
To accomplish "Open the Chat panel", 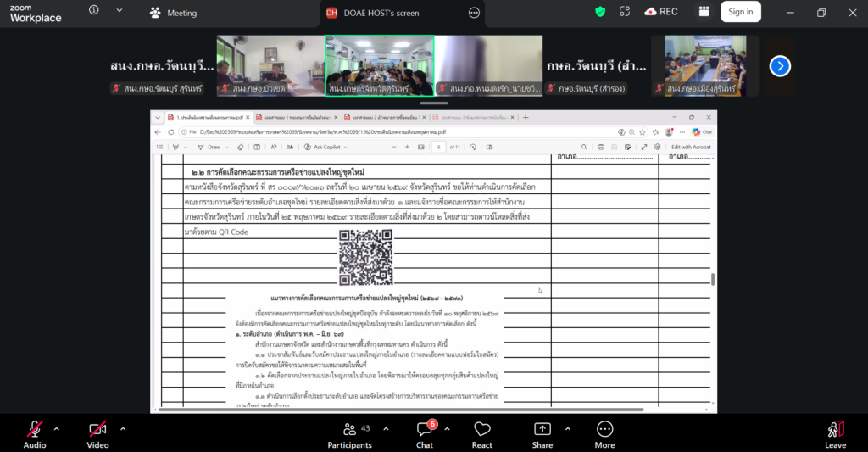I will point(425,435).
